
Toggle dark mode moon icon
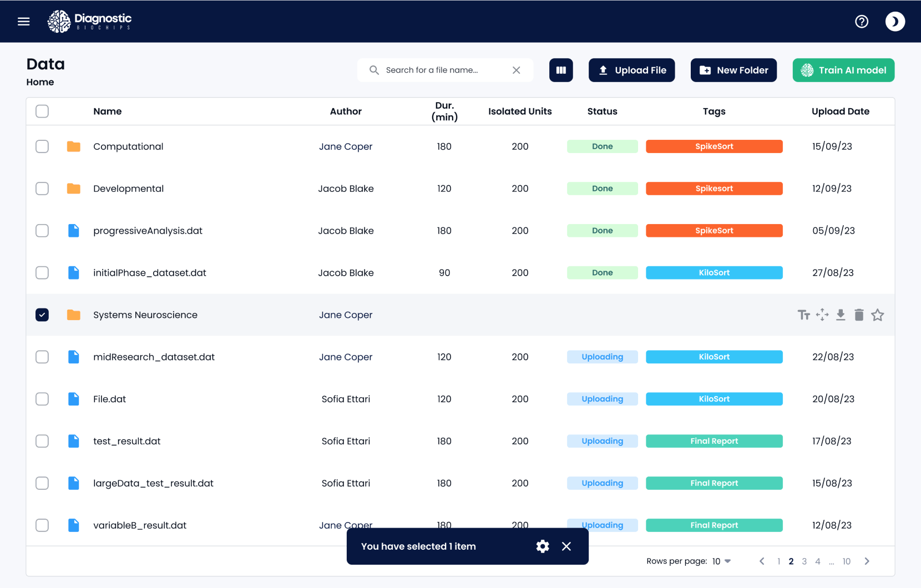(894, 22)
